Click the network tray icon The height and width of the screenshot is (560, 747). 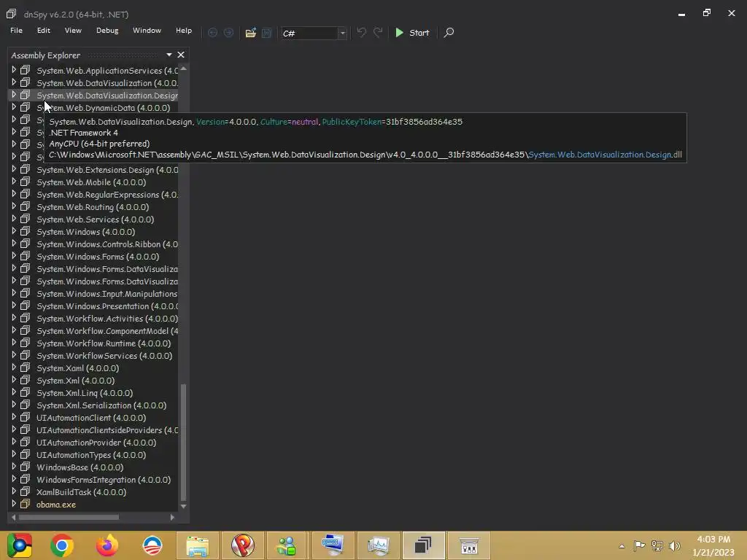(657, 546)
